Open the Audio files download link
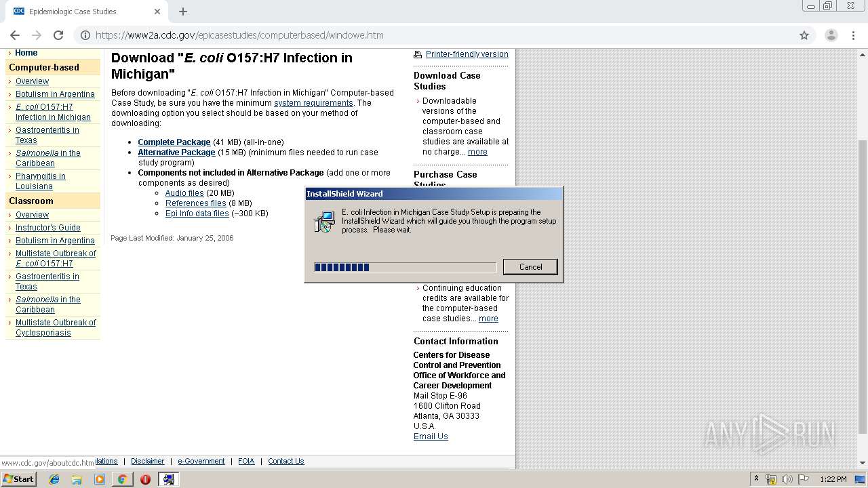The image size is (868, 488). pos(184,193)
